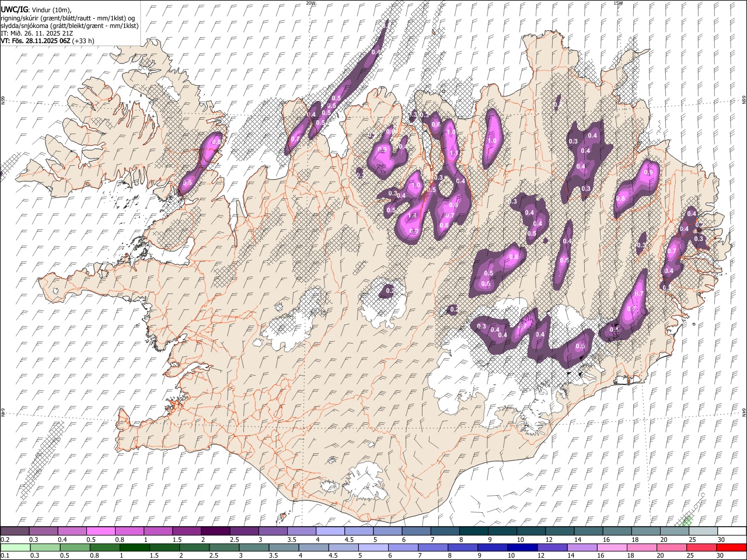Select the 0.3 light green rain legend swatch

45,547
